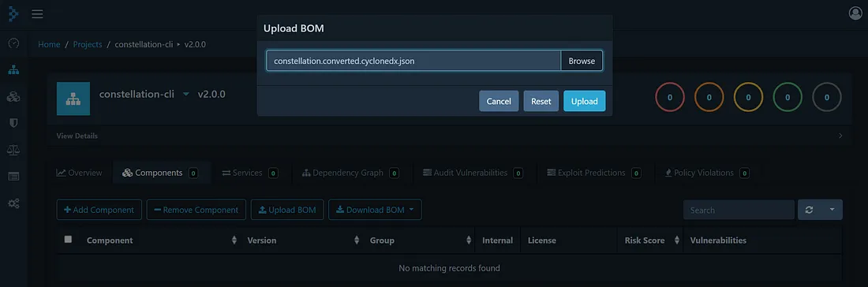The height and width of the screenshot is (287, 868).
Task: Open the columns dropdown caret beside refresh
Action: coord(832,211)
